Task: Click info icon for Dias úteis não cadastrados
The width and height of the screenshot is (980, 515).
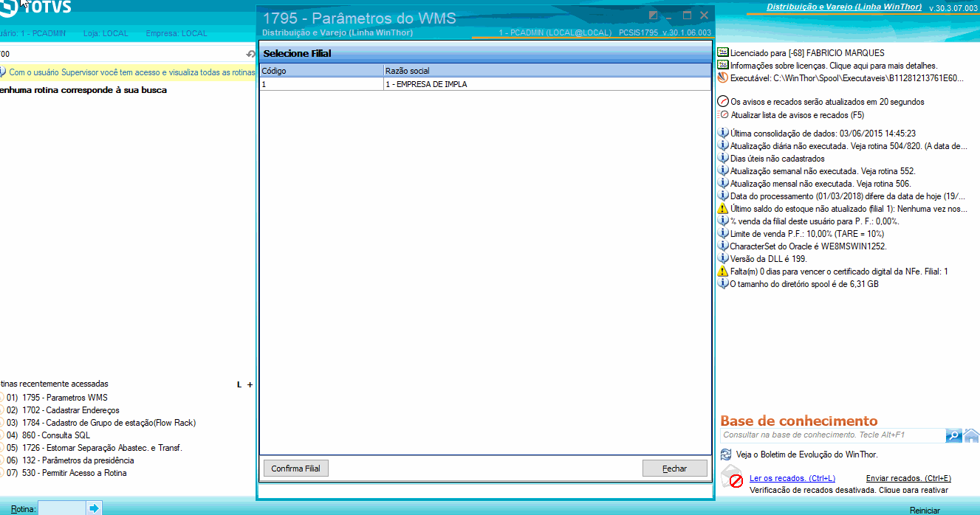Action: point(723,159)
